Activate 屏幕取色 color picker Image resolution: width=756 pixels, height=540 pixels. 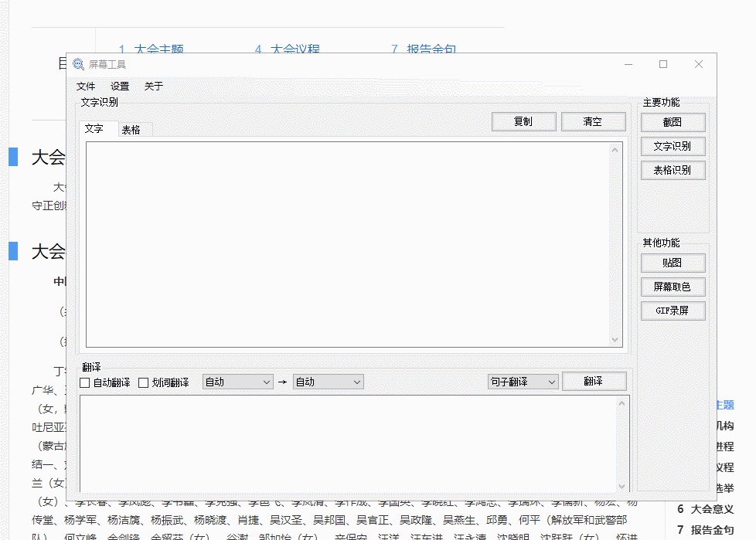(x=673, y=287)
